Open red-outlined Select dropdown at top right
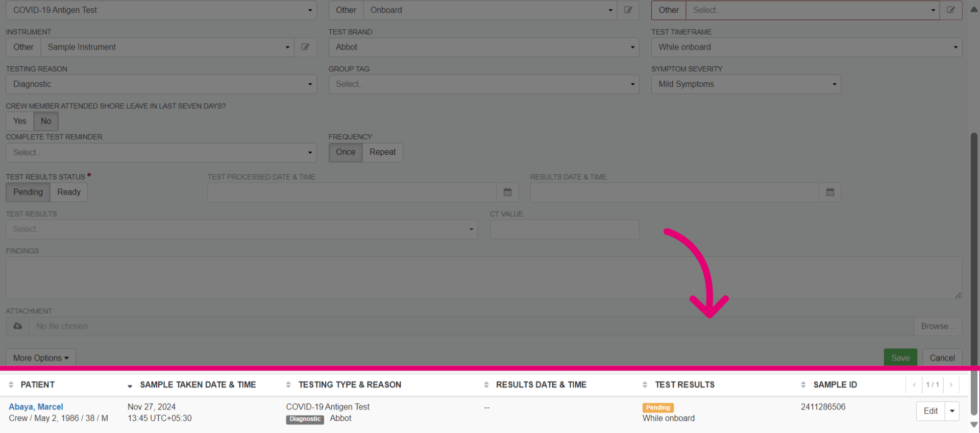Screen dimensions: 980x433 coord(813,10)
